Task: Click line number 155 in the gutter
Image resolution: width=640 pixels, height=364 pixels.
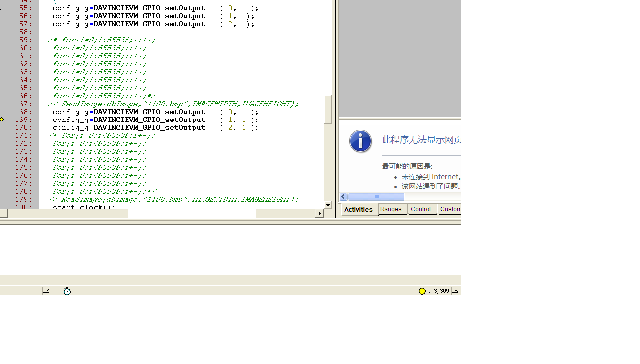Action: (23, 8)
